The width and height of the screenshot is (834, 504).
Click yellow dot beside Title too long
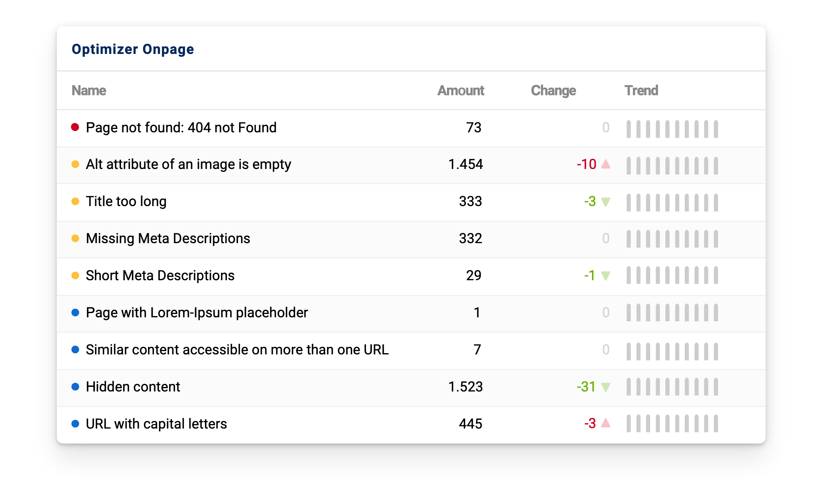click(x=75, y=201)
